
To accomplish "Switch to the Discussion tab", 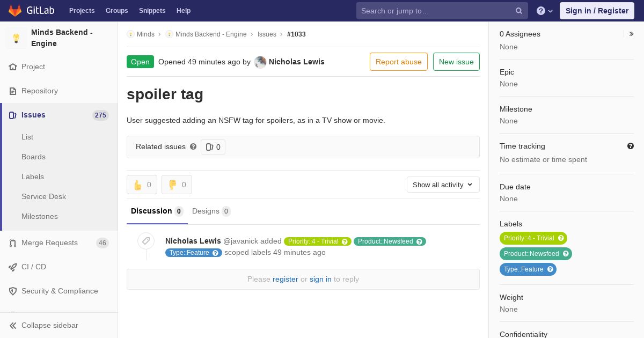I will pos(157,211).
